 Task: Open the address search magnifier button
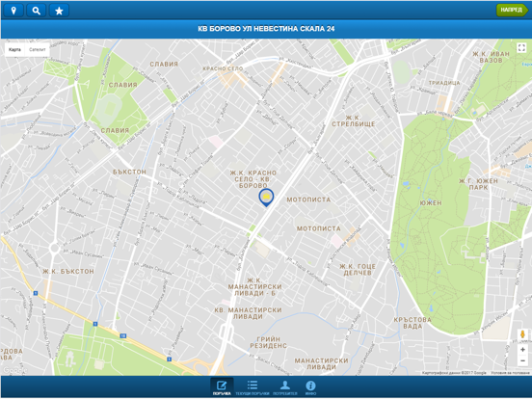[37, 11]
